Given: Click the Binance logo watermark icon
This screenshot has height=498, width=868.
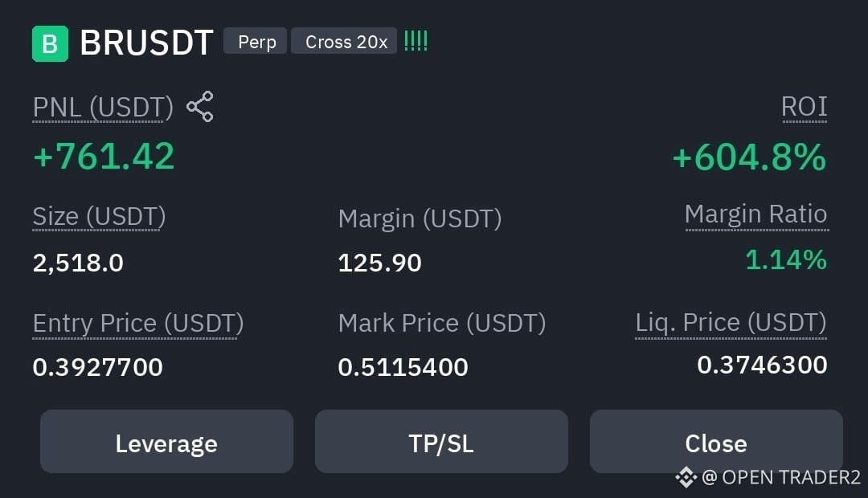Looking at the screenshot, I should [x=686, y=477].
